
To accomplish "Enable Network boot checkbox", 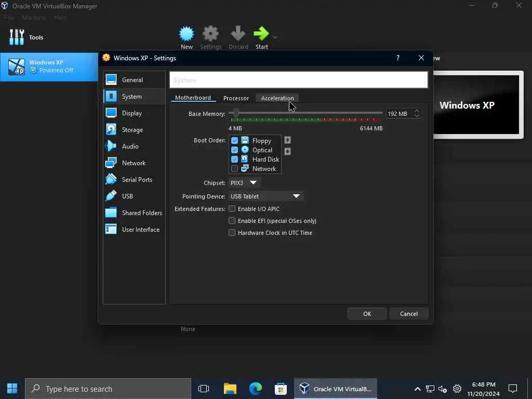I will [234, 169].
